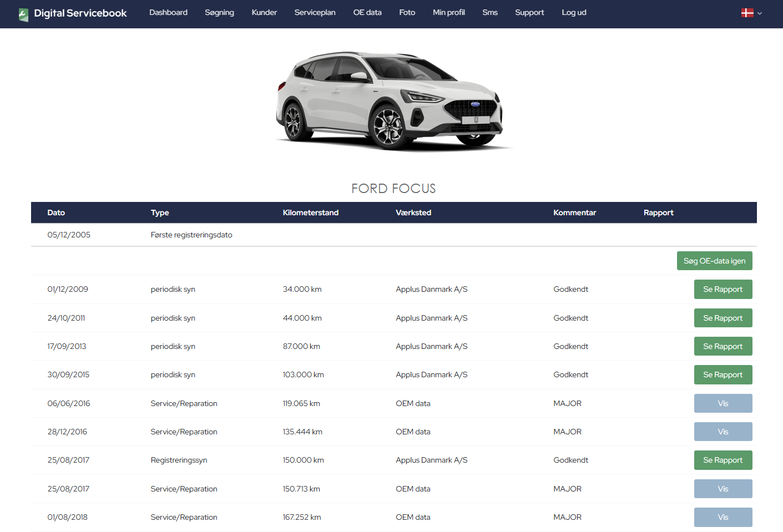Click the 17/09/2013 date cell

(x=67, y=346)
